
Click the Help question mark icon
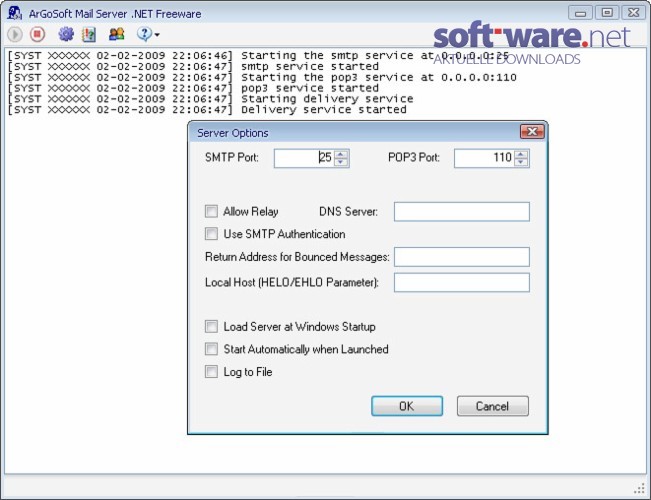pos(144,34)
